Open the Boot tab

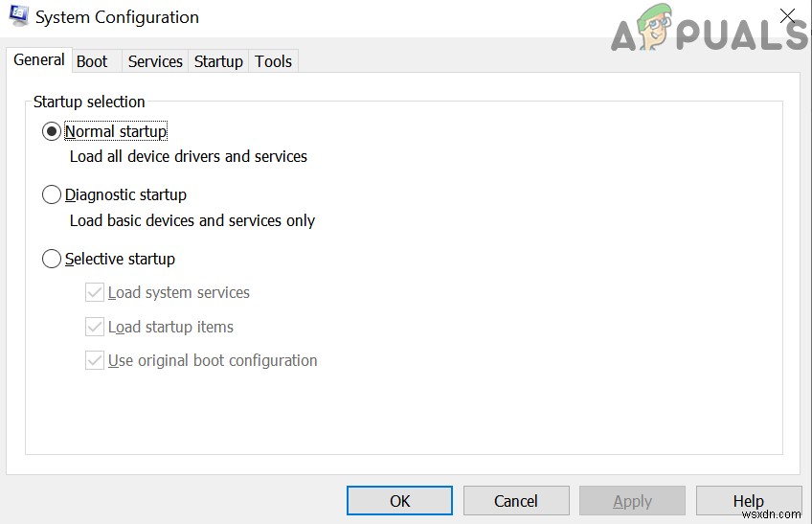click(92, 61)
